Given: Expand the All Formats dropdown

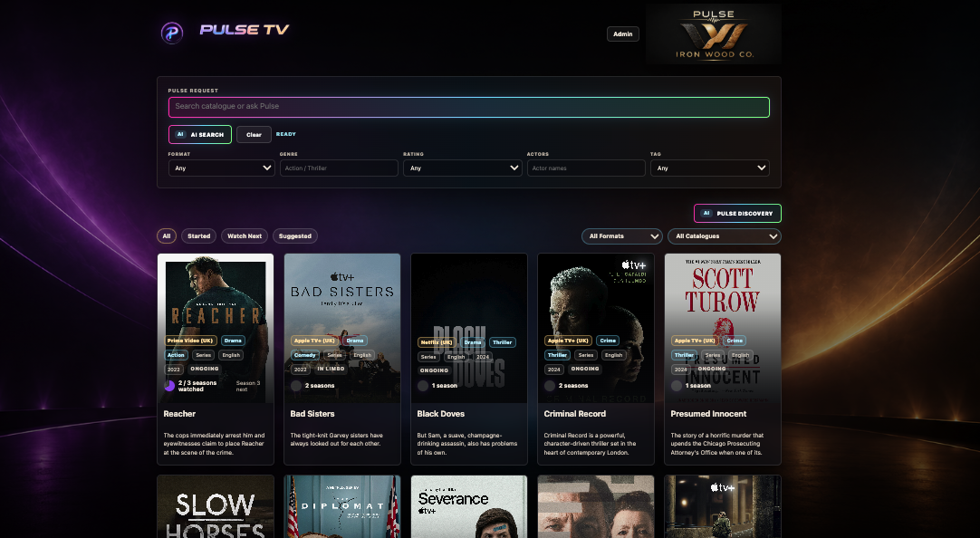Looking at the screenshot, I should point(622,236).
